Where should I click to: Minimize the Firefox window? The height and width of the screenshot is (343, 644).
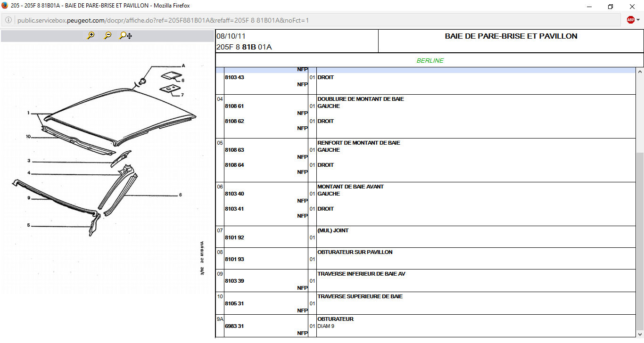589,7
